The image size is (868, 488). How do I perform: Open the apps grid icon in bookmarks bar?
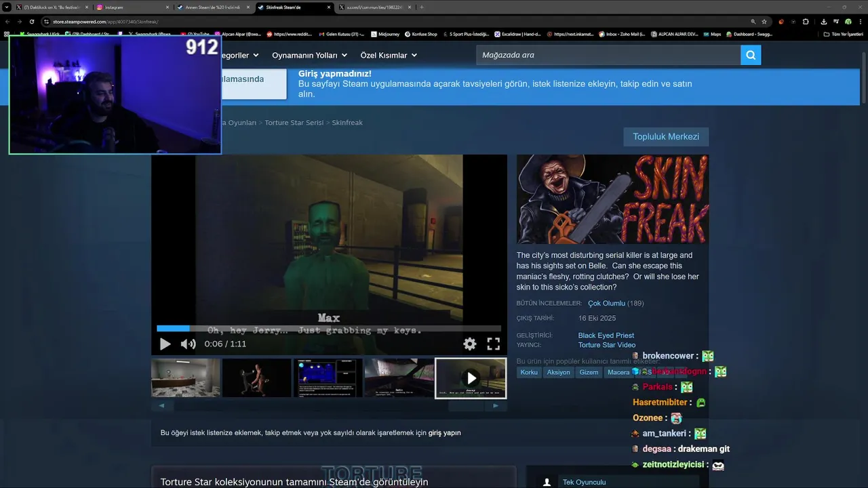point(7,34)
